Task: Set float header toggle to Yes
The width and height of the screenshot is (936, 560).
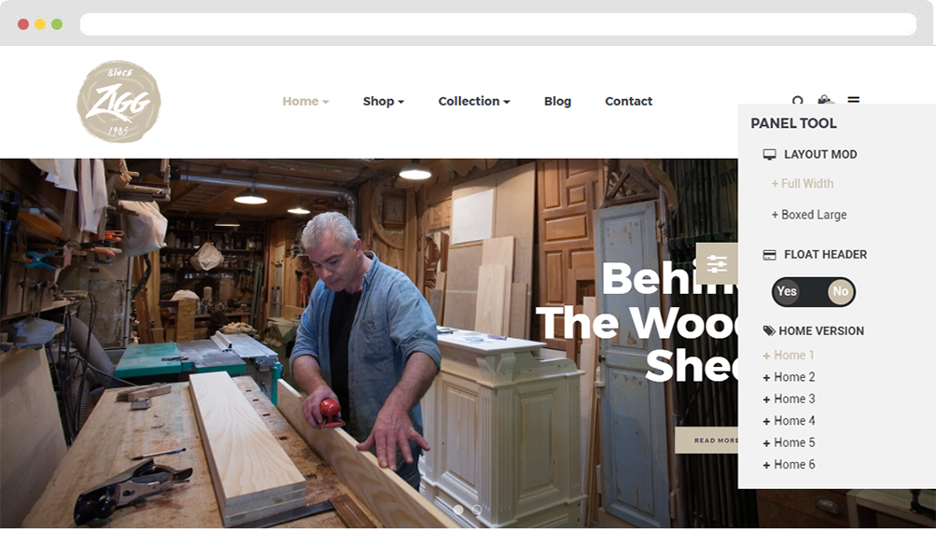Action: click(x=787, y=291)
